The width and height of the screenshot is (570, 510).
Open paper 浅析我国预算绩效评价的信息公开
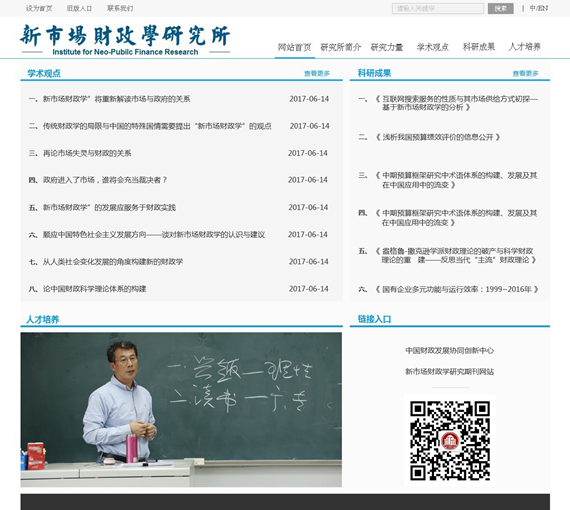(x=438, y=137)
